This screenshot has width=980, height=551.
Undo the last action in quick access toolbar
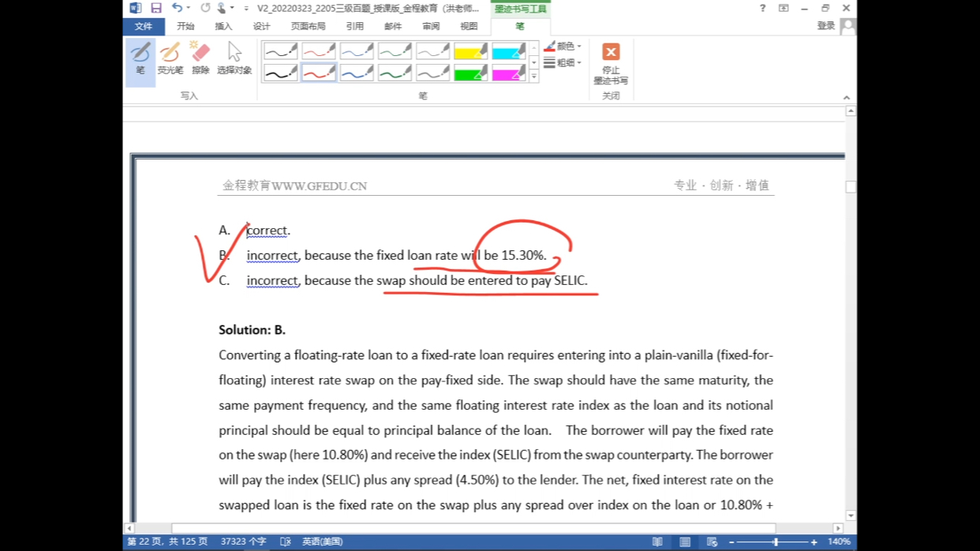[178, 8]
